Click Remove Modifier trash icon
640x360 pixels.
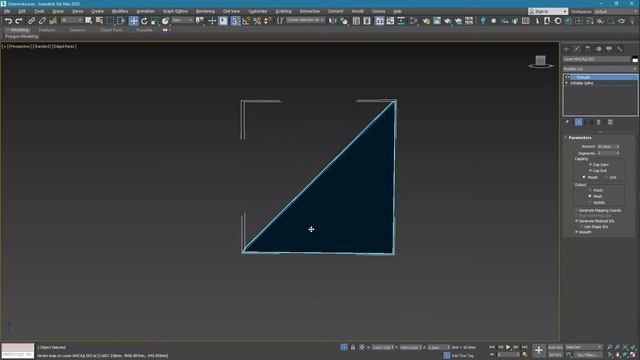pos(599,122)
